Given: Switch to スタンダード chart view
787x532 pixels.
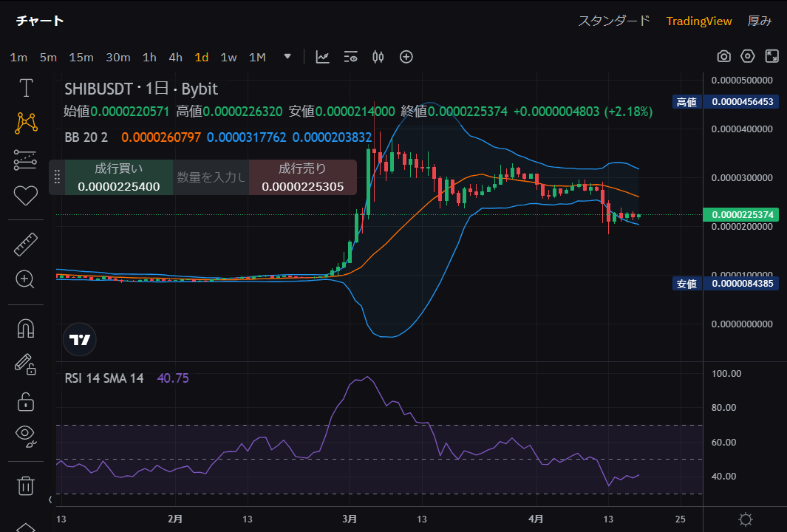Looking at the screenshot, I should point(614,21).
